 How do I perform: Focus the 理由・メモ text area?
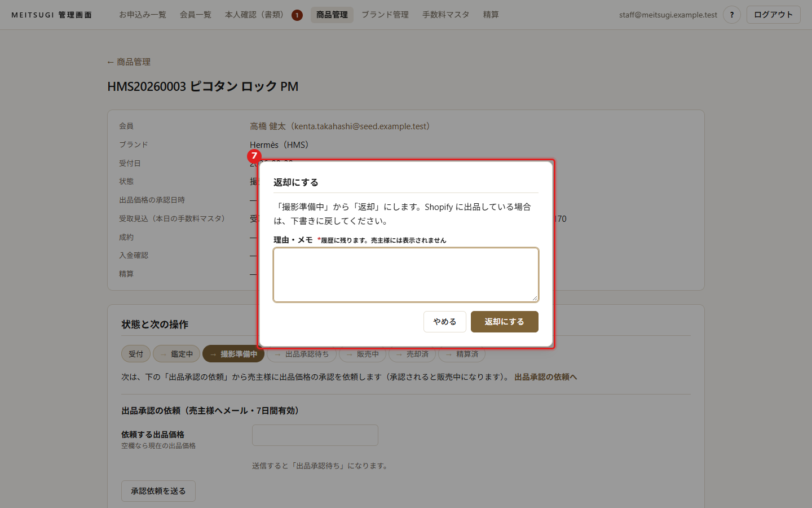point(406,275)
